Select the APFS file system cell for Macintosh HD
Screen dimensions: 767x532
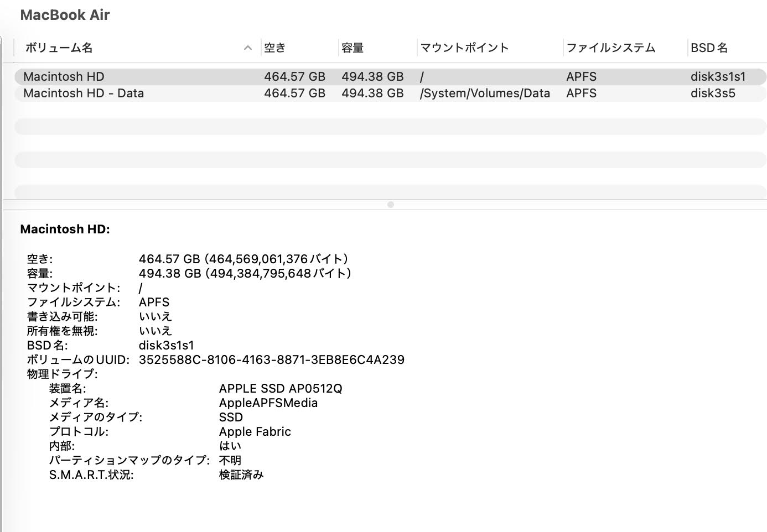[x=581, y=76]
